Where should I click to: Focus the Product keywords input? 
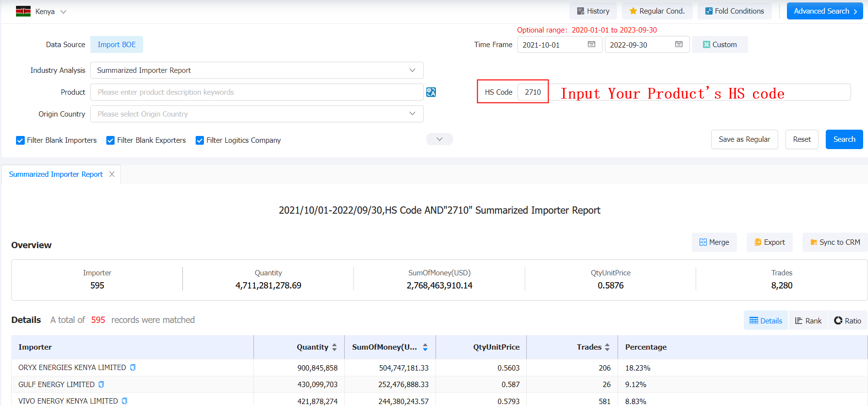[257, 92]
